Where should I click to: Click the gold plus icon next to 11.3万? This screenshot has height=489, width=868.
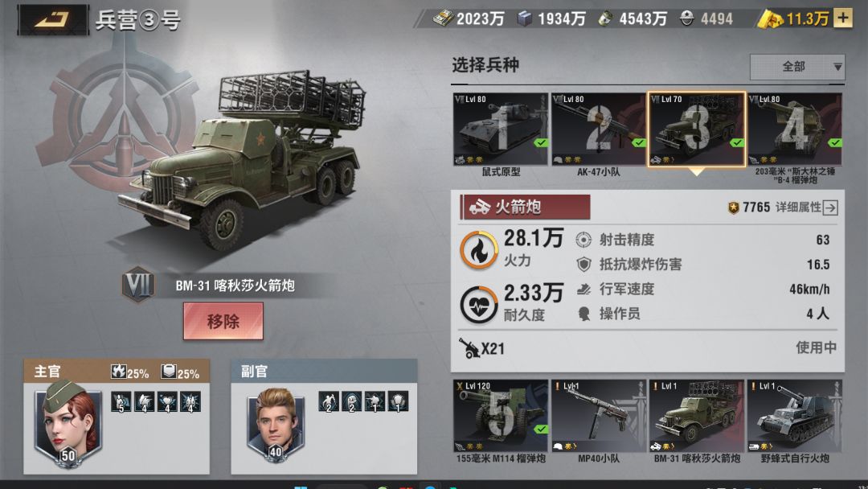(842, 18)
